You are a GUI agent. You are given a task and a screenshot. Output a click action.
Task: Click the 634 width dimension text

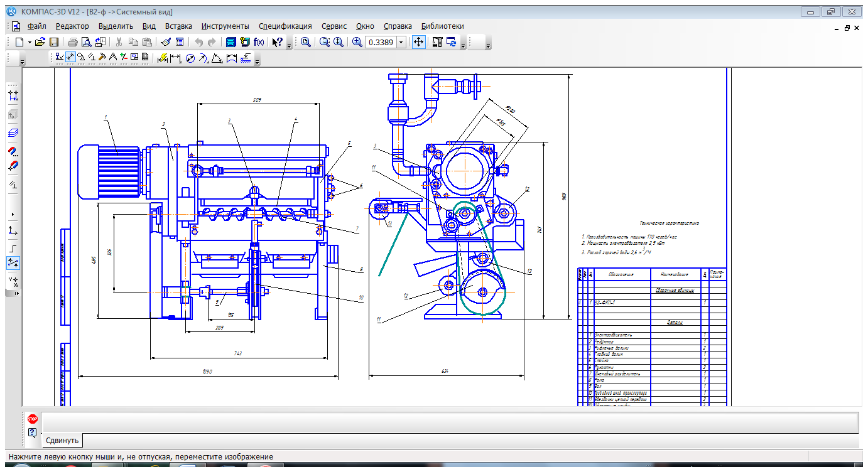pos(445,372)
